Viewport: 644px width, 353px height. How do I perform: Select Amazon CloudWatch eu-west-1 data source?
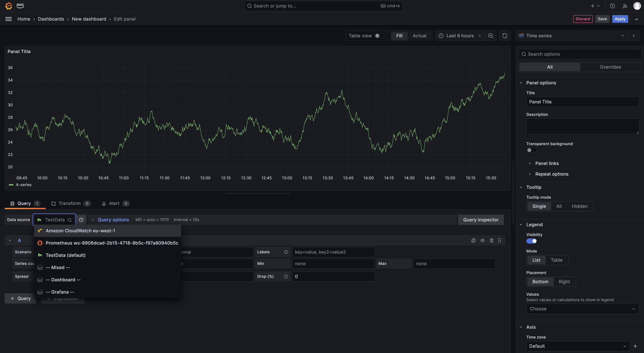80,231
